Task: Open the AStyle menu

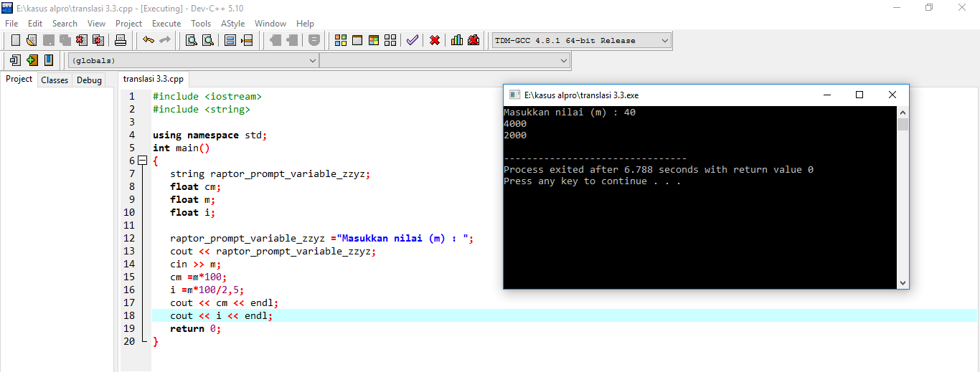Action: (x=233, y=24)
